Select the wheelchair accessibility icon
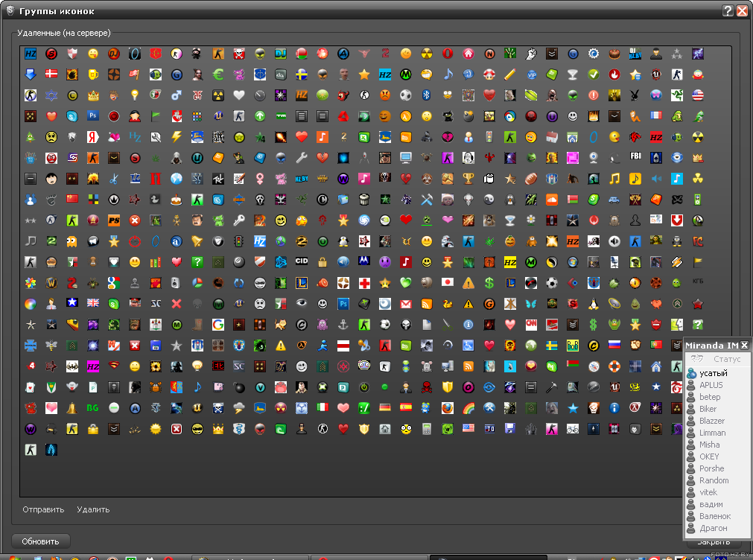 [468, 346]
